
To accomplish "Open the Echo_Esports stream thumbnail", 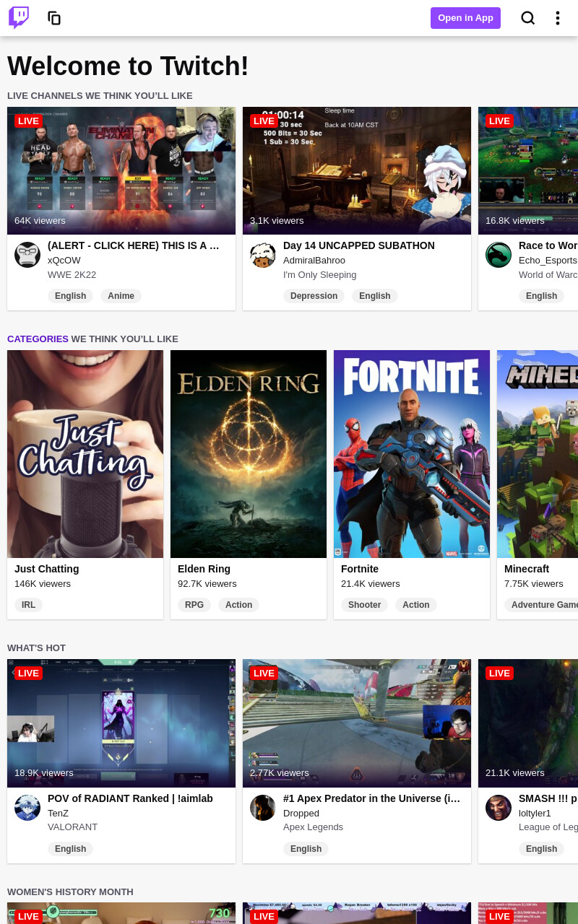I will point(528,170).
